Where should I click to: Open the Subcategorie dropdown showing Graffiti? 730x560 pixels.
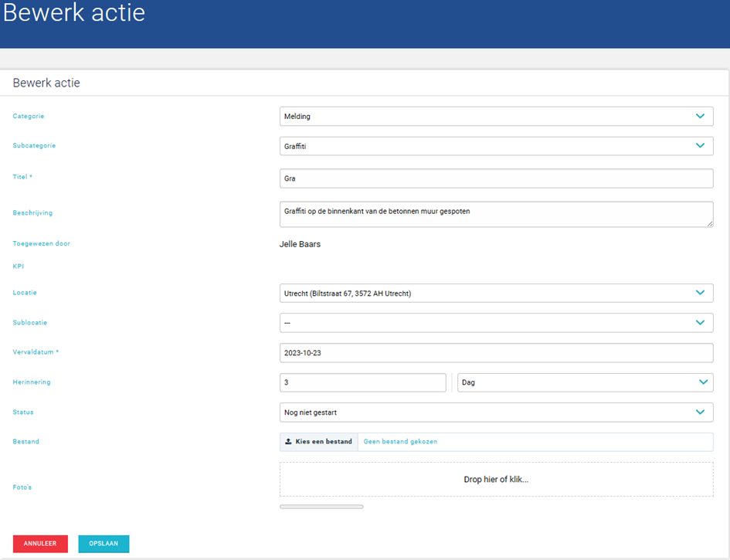pyautogui.click(x=496, y=146)
